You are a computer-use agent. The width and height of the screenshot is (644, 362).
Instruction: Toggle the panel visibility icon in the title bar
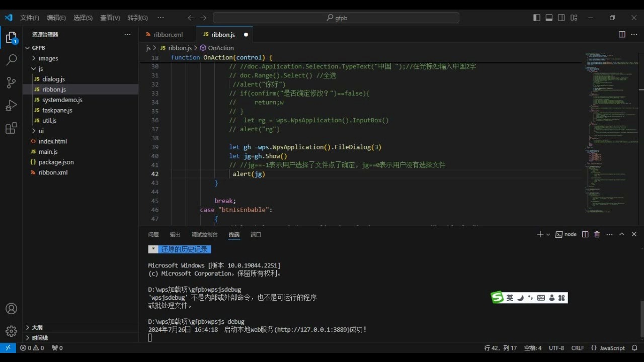(x=549, y=18)
